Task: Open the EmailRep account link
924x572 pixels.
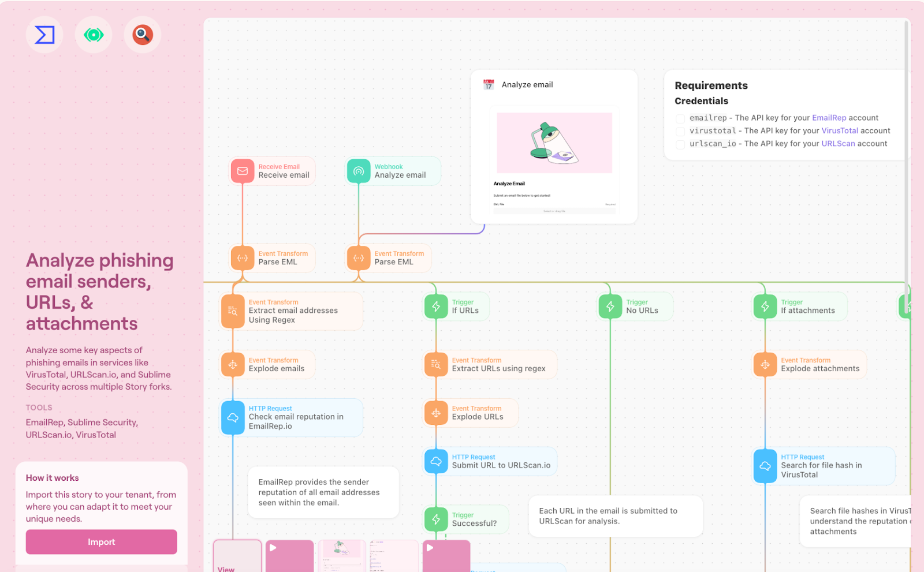Action: click(x=829, y=118)
